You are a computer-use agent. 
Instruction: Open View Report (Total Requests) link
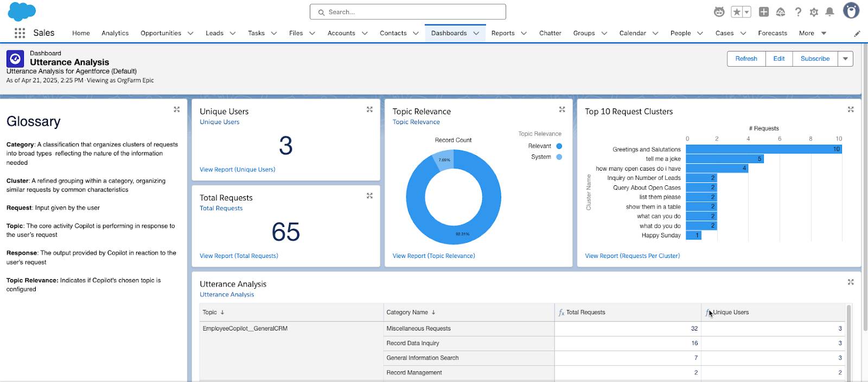coord(239,256)
